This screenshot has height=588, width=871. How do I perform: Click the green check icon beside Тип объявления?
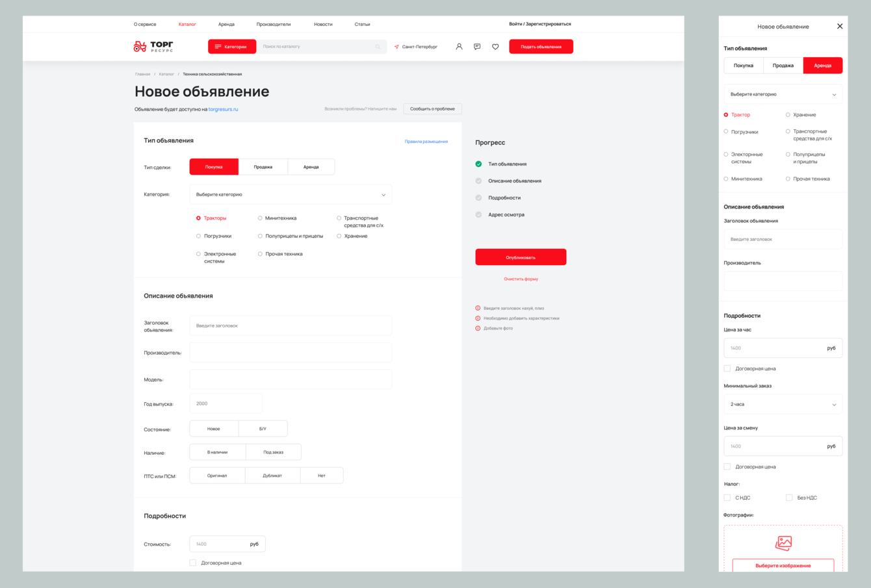478,164
